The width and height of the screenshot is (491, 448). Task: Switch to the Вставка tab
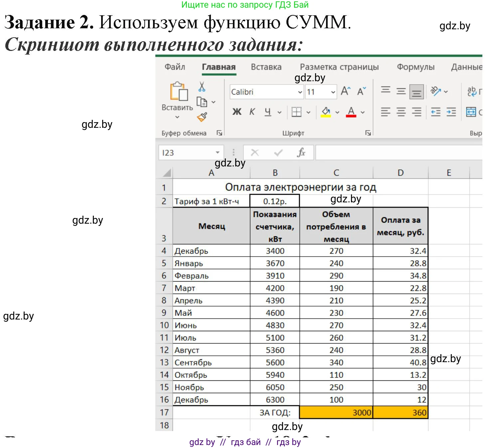click(x=266, y=67)
